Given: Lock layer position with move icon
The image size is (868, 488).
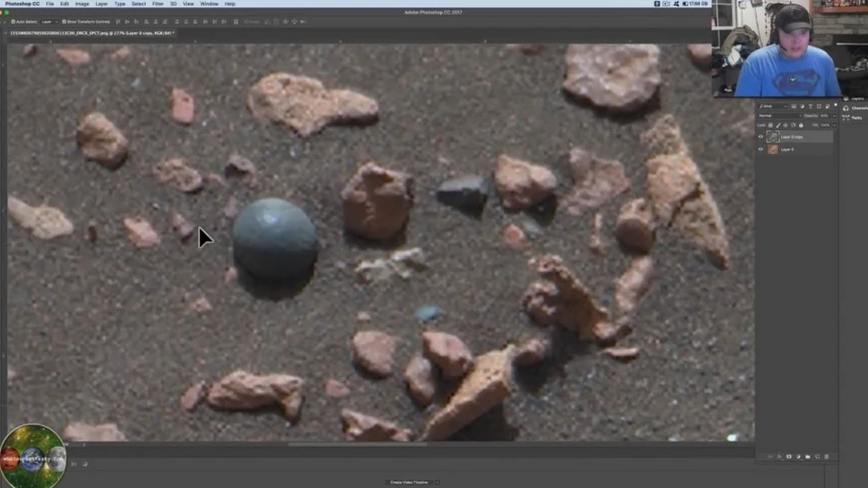Looking at the screenshot, I should click(x=786, y=125).
